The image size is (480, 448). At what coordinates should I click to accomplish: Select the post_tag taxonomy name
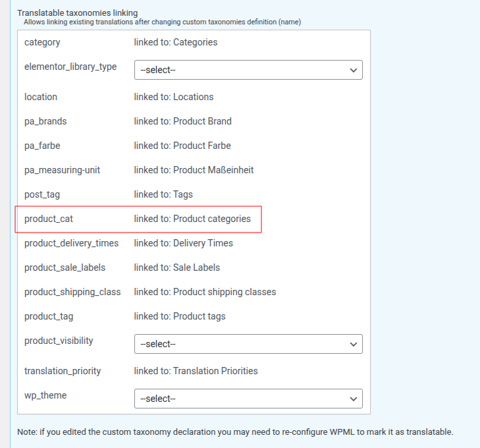click(x=42, y=194)
